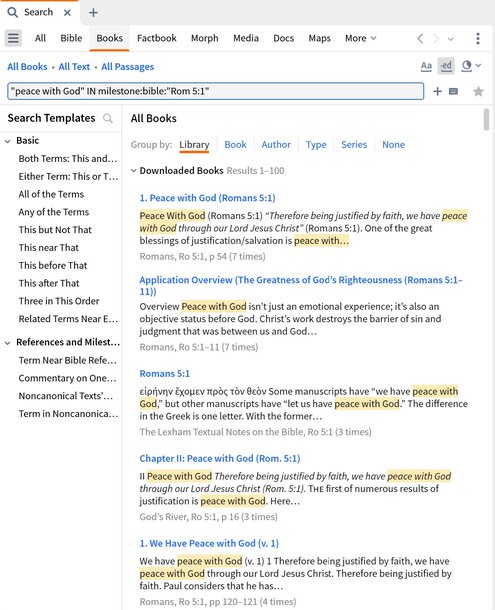The width and height of the screenshot is (495, 610).
Task: Select Noncanonical Texts' template
Action: point(66,396)
